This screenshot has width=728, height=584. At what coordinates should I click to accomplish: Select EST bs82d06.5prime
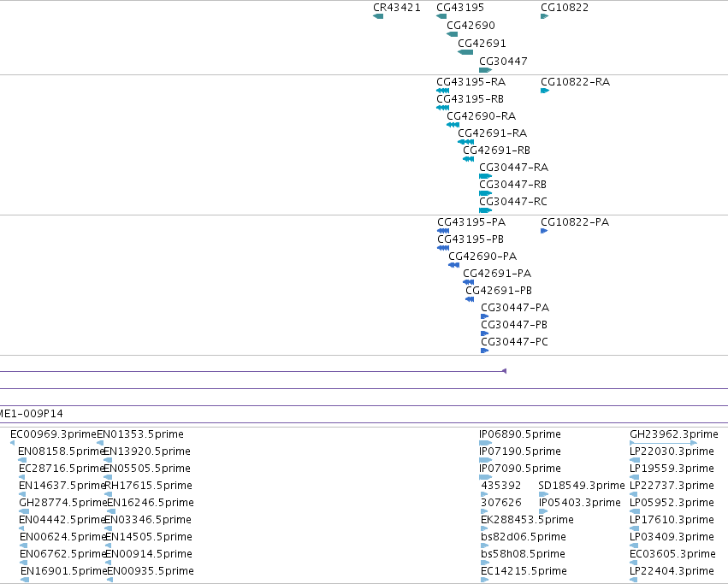485,546
